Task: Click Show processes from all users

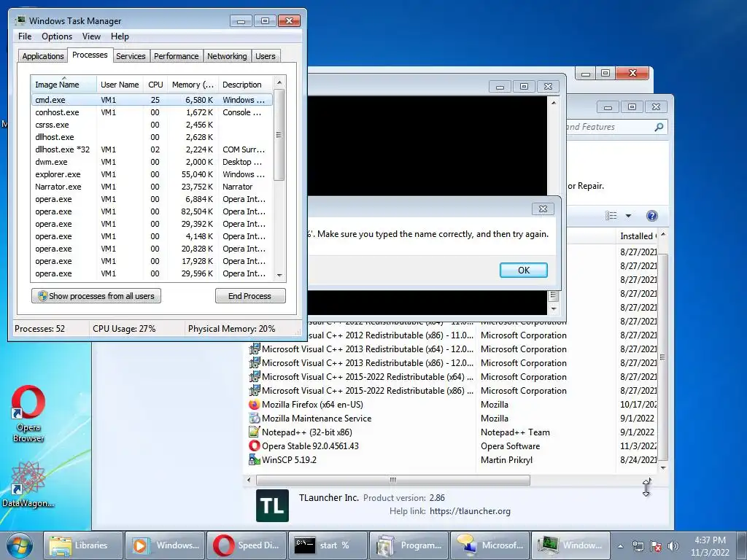Action: pyautogui.click(x=96, y=296)
